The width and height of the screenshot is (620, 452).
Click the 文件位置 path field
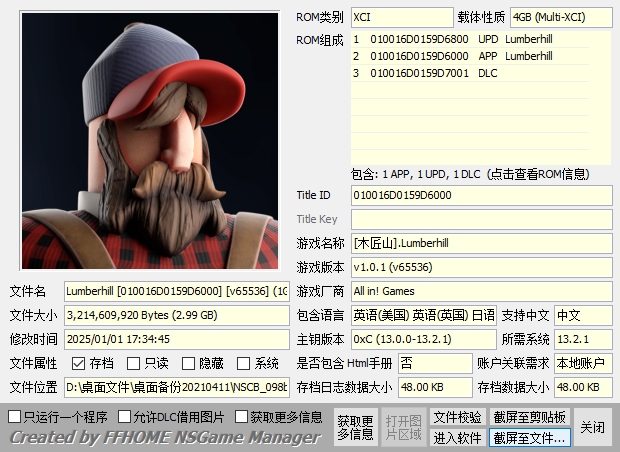click(x=177, y=387)
